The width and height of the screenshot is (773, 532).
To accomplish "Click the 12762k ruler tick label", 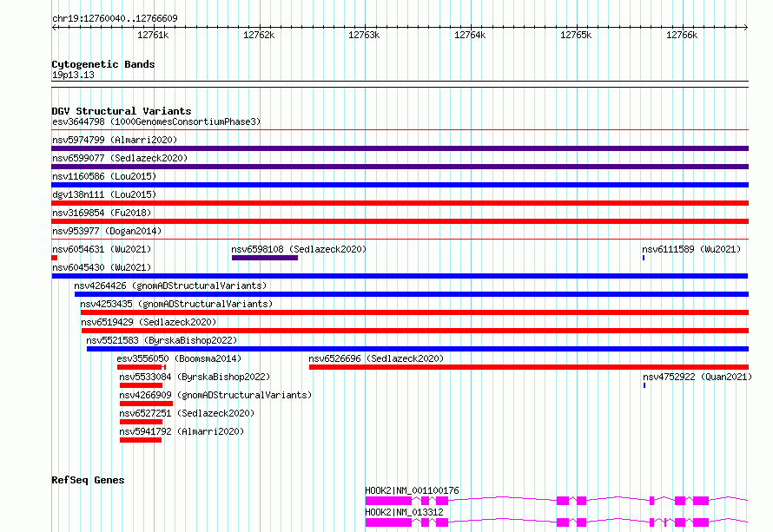I will [259, 35].
